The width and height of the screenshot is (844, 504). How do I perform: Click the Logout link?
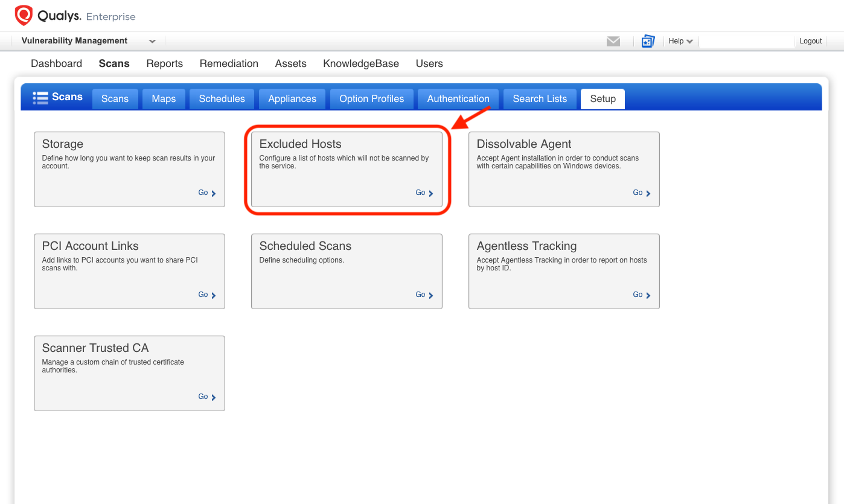click(810, 40)
